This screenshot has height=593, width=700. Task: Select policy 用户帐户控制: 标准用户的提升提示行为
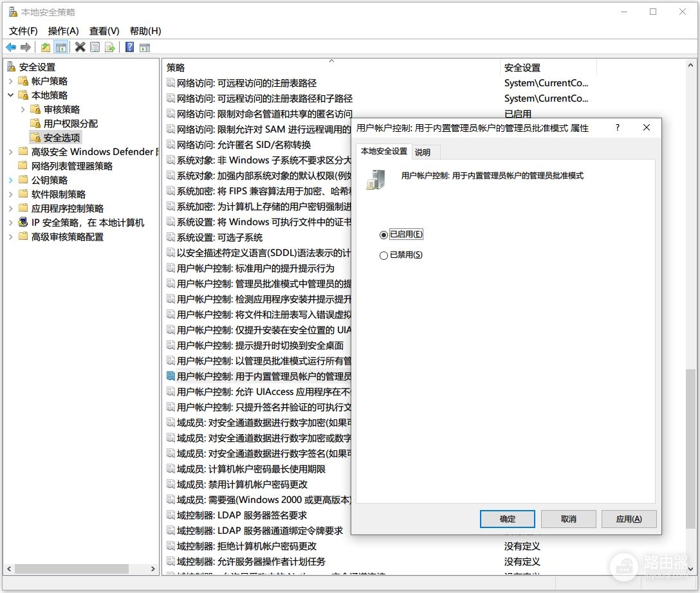point(255,268)
